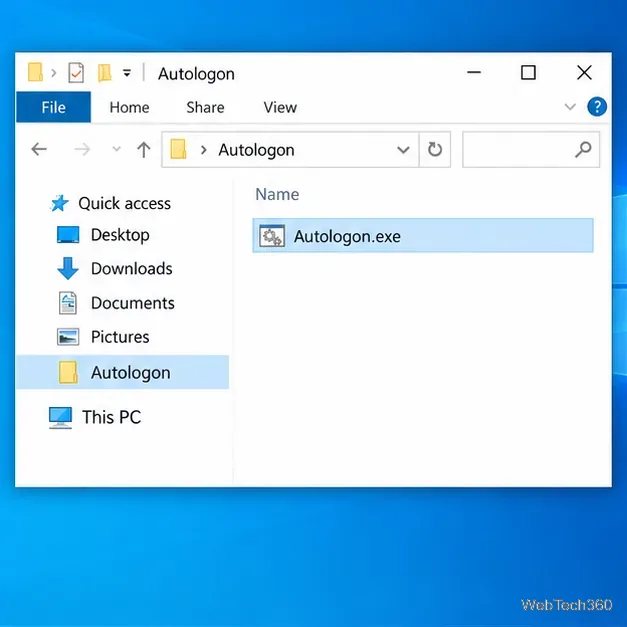This screenshot has width=627, height=627.
Task: Maximize the Autologon window
Action: (528, 73)
